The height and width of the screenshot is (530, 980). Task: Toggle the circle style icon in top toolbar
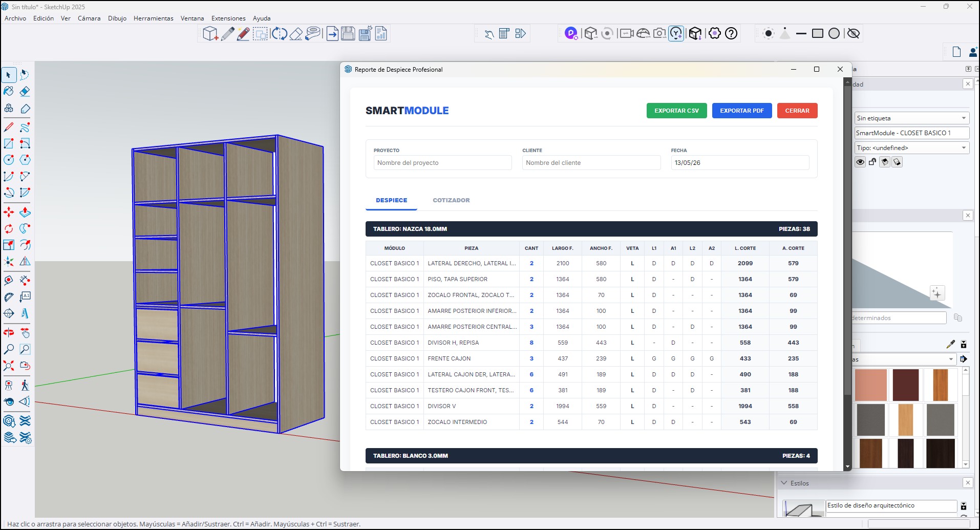coord(834,33)
